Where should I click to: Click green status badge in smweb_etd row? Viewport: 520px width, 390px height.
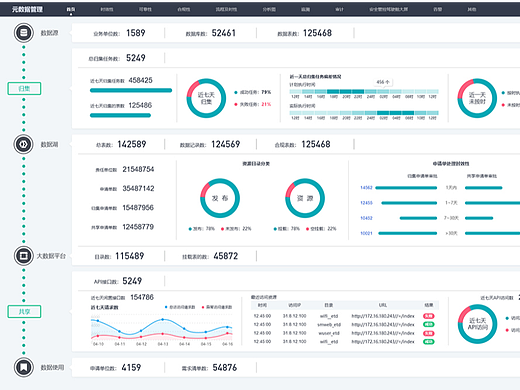[x=429, y=324]
